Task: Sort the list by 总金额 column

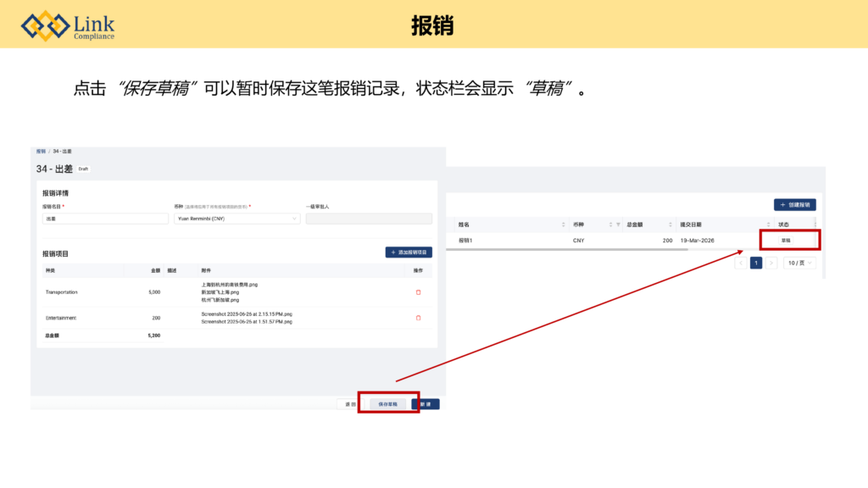Action: point(671,225)
